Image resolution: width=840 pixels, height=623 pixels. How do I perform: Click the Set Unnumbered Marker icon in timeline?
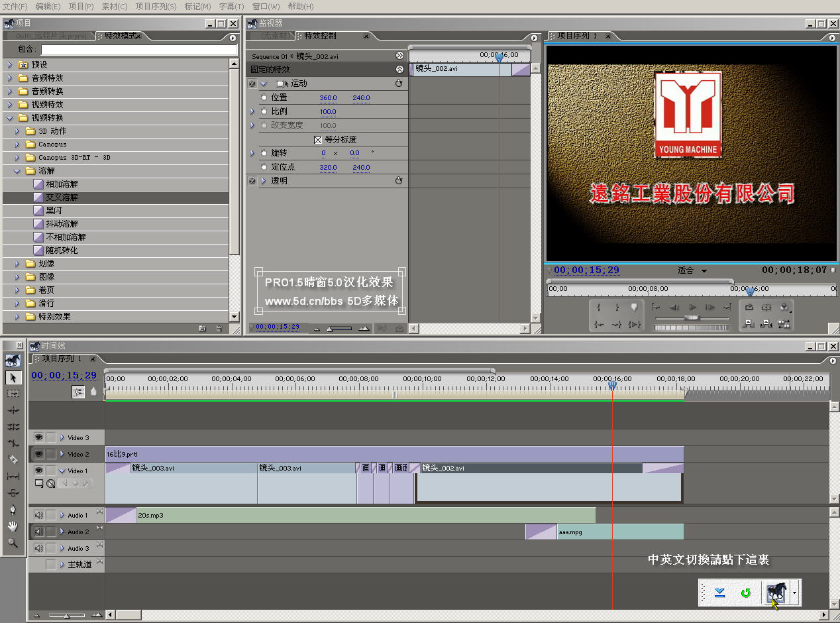(93, 392)
